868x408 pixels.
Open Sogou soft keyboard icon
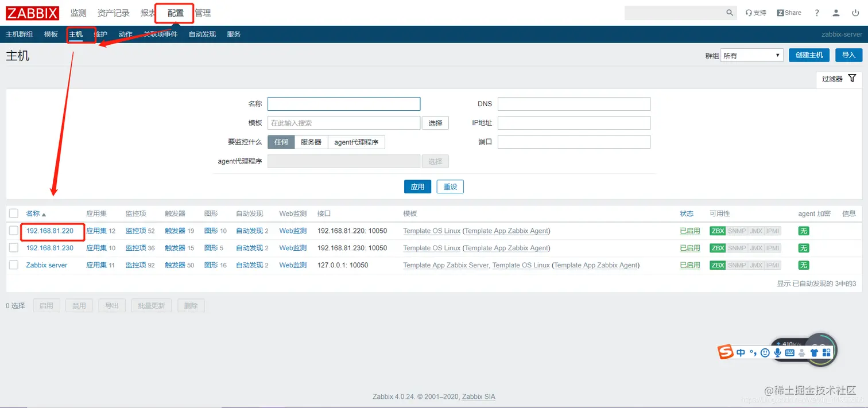(790, 353)
